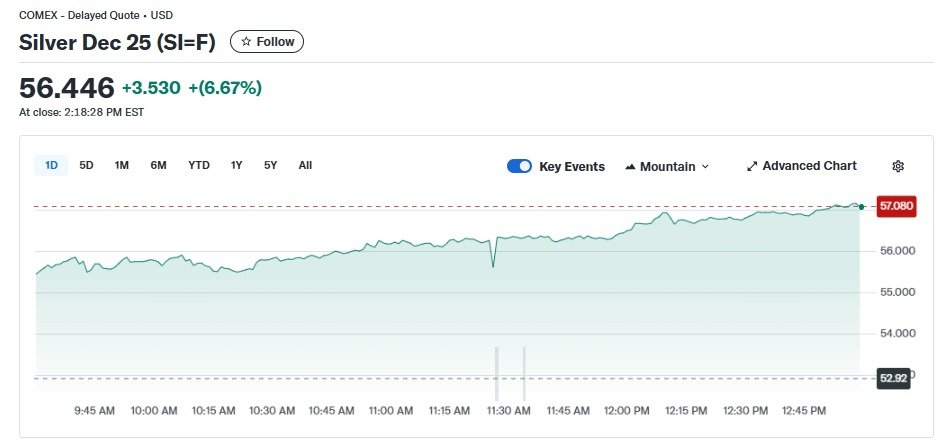Select the 1M range tab
This screenshot has height=444, width=948.
[x=121, y=165]
